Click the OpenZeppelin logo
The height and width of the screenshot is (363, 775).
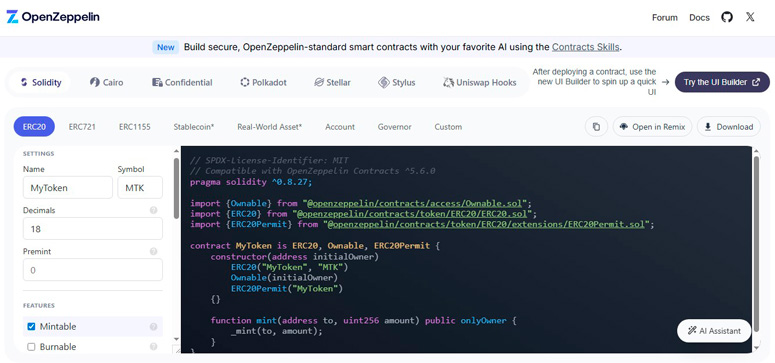pyautogui.click(x=53, y=17)
